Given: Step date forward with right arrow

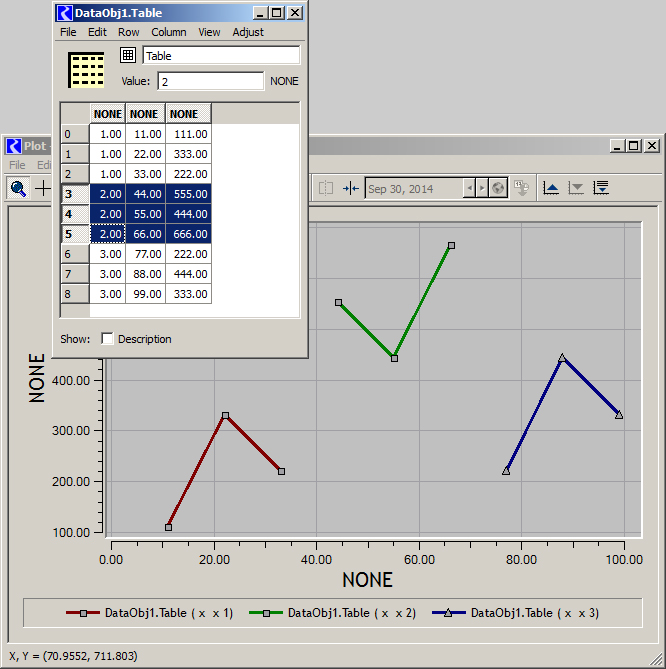Looking at the screenshot, I should 482,188.
